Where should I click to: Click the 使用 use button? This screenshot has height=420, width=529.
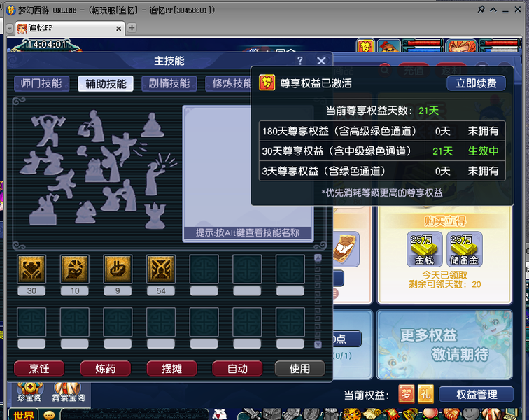coord(299,368)
